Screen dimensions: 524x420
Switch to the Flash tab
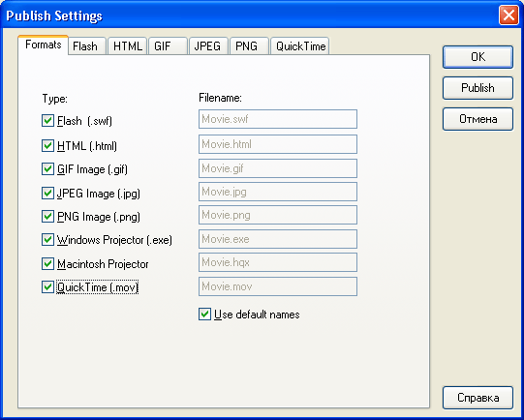point(87,46)
